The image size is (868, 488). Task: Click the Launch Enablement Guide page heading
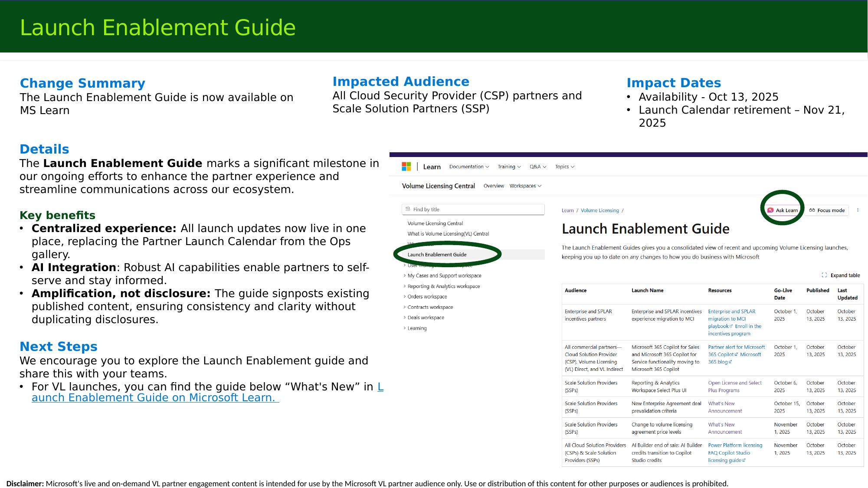645,229
